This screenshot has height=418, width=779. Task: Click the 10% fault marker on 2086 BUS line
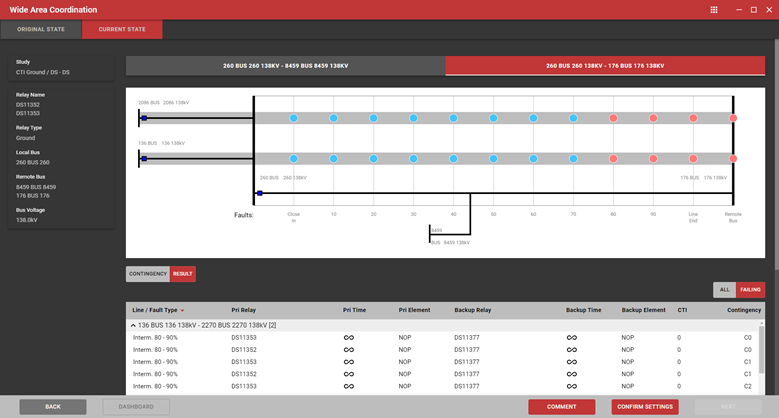[333, 118]
